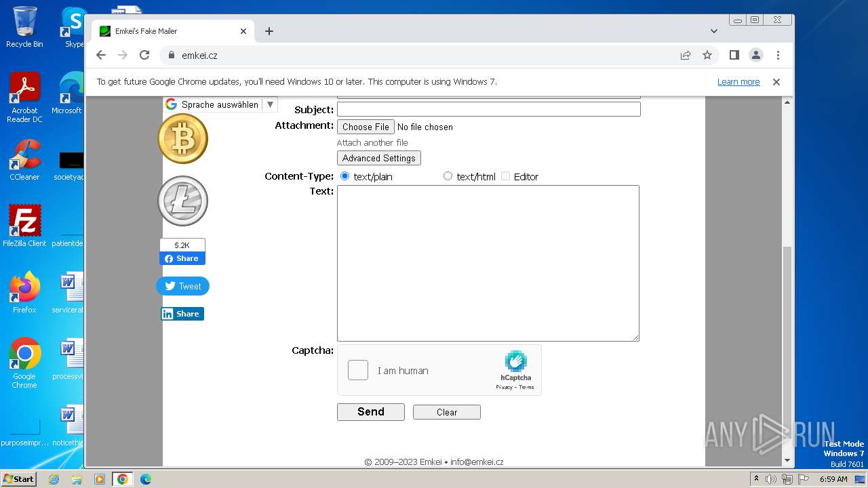Click inside the Text message area

(488, 263)
